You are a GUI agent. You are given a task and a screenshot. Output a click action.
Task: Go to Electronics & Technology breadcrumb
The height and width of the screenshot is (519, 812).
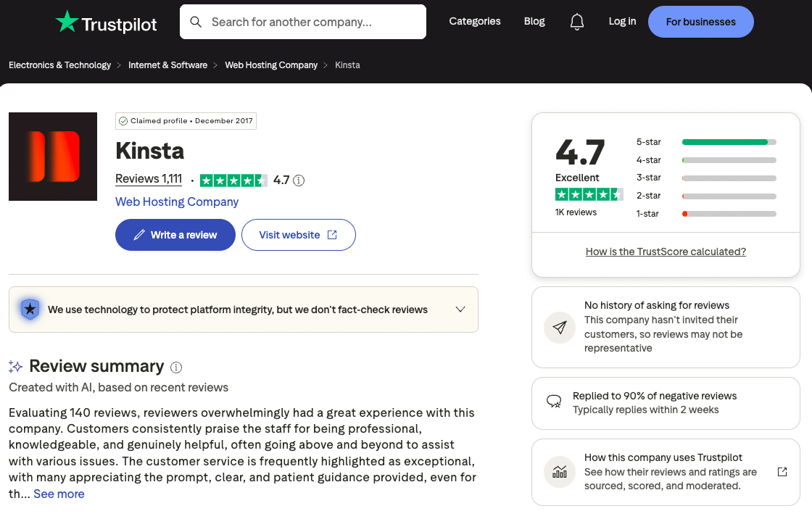coord(59,65)
